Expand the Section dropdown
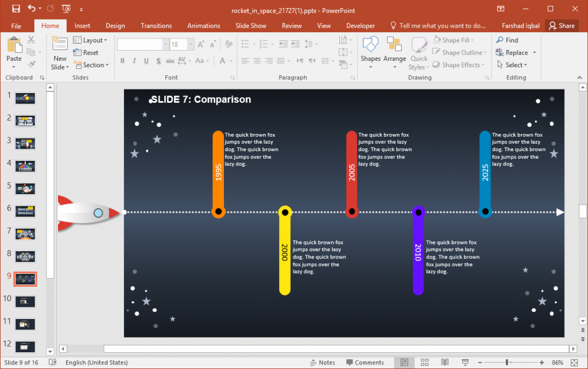 (x=91, y=64)
